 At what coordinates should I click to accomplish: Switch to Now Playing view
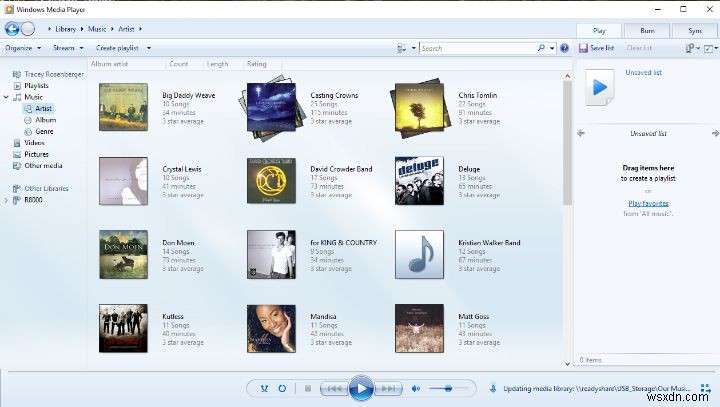pos(706,389)
